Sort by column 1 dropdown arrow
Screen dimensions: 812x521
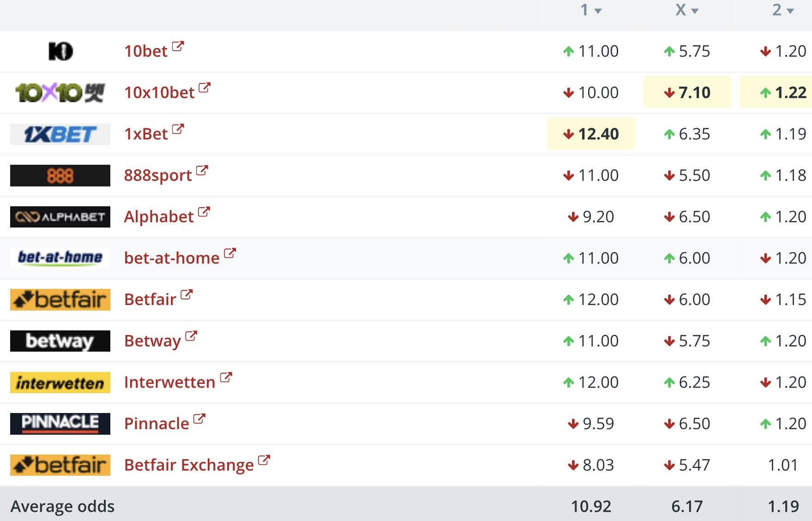click(x=598, y=11)
